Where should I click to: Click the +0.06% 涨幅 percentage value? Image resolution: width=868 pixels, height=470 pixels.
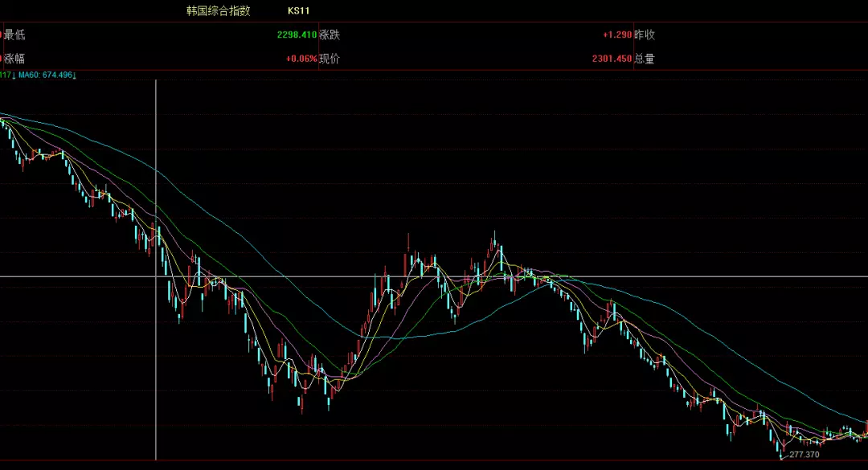point(301,59)
